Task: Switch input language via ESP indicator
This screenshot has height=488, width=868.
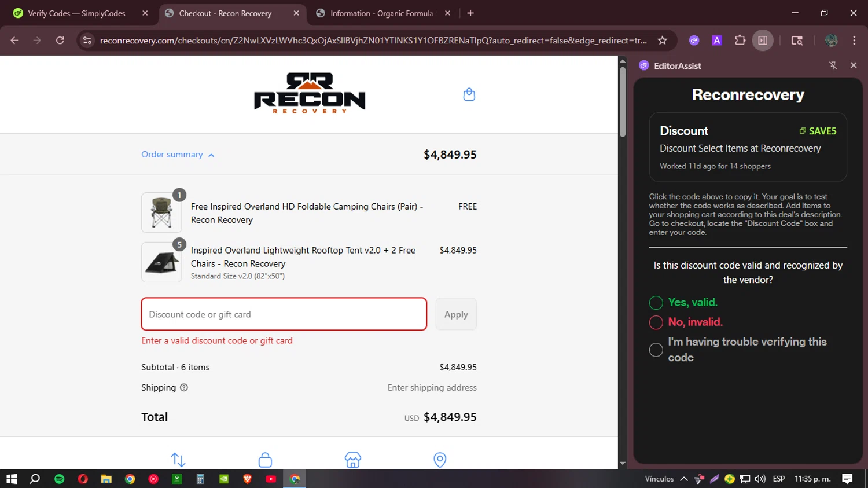Action: [x=779, y=479]
